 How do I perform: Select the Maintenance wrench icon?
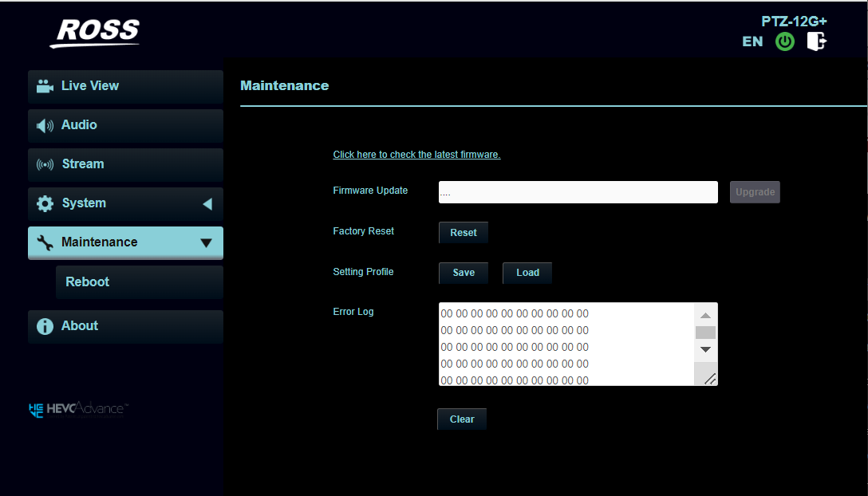click(x=44, y=242)
